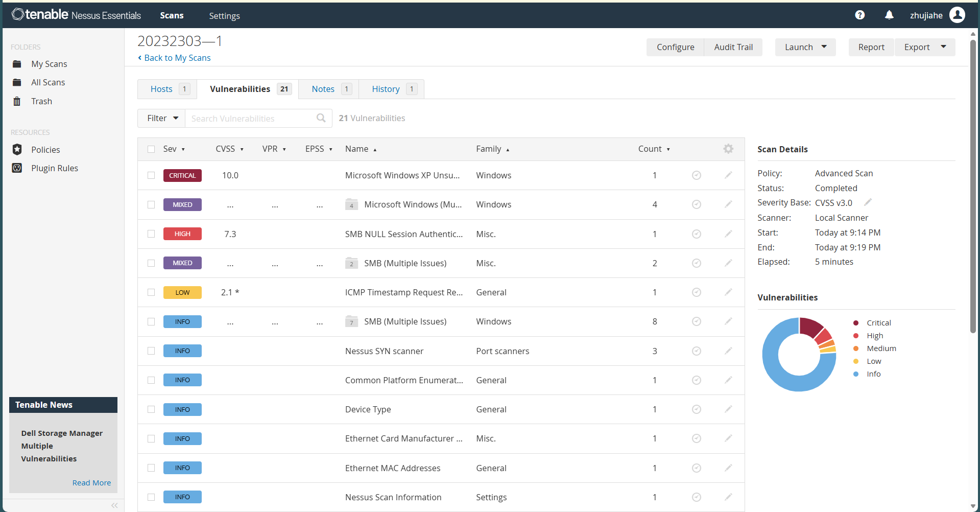The height and width of the screenshot is (512, 980).
Task: Switch to the Hosts tab
Action: click(167, 89)
